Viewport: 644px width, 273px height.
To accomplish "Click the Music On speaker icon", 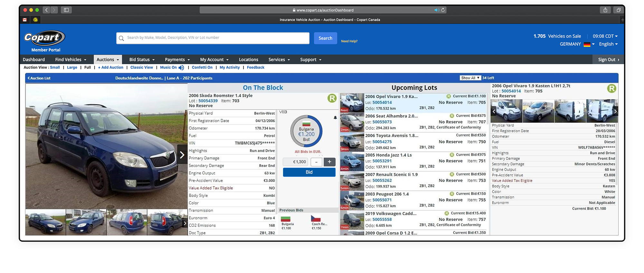I will [x=181, y=68].
